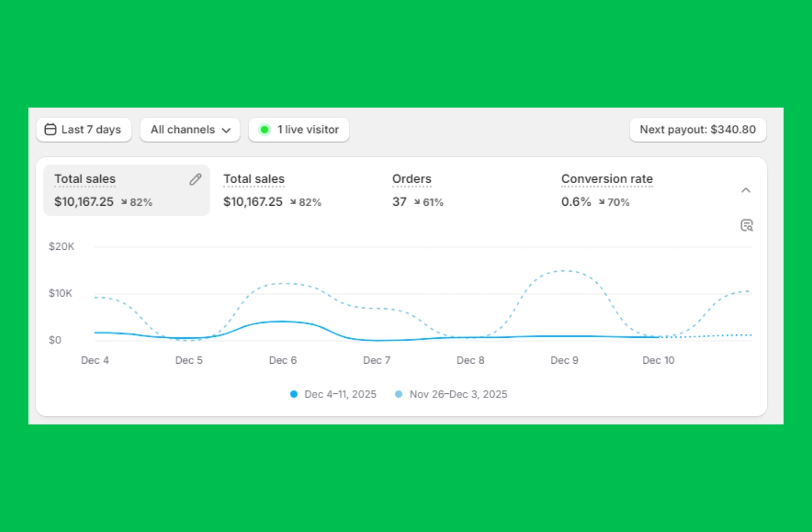Click the pencil edit icon on Total sales
Image resolution: width=812 pixels, height=532 pixels.
coord(195,179)
